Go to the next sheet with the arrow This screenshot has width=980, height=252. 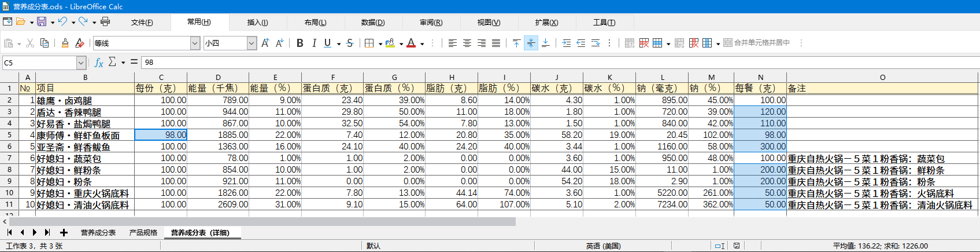(x=35, y=232)
